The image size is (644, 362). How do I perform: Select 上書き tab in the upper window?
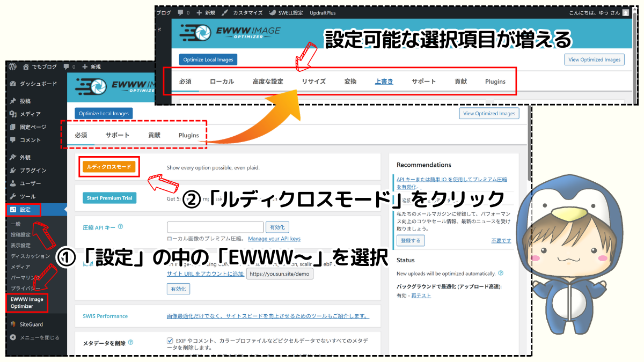(x=384, y=82)
